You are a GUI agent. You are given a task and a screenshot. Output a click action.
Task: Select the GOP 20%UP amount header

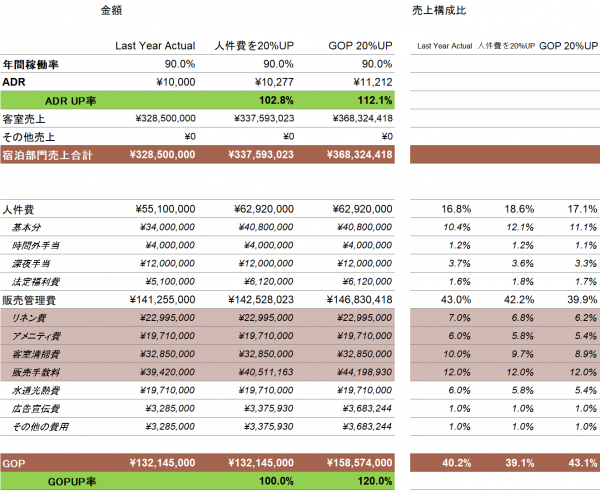[360, 46]
